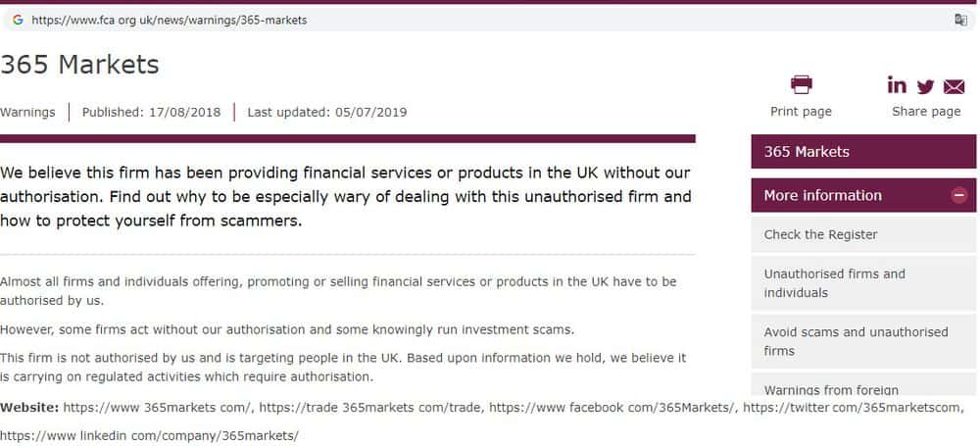Open Avoid scams and unauthorised firms link

point(856,341)
